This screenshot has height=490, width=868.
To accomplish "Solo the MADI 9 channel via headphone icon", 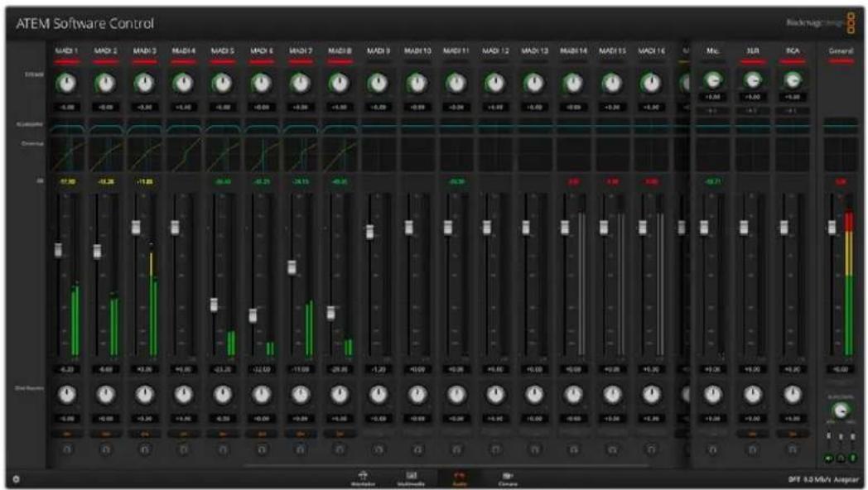I will tap(379, 449).
